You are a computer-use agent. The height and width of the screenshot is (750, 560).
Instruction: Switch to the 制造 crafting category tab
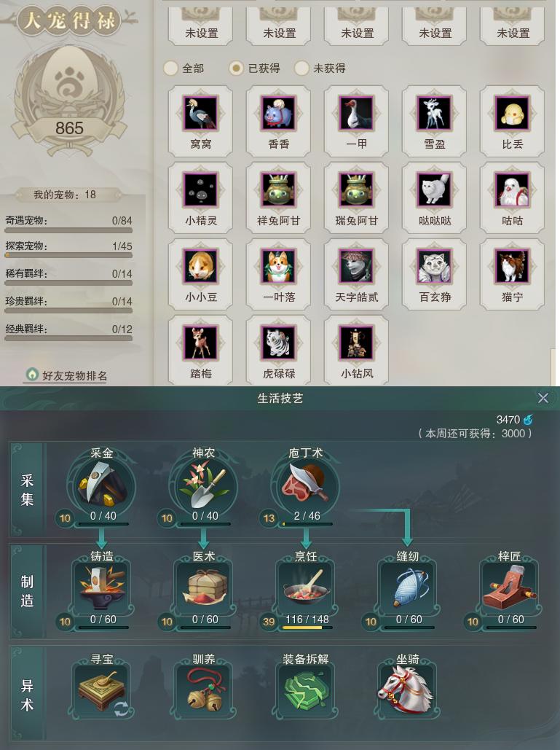coord(27,590)
